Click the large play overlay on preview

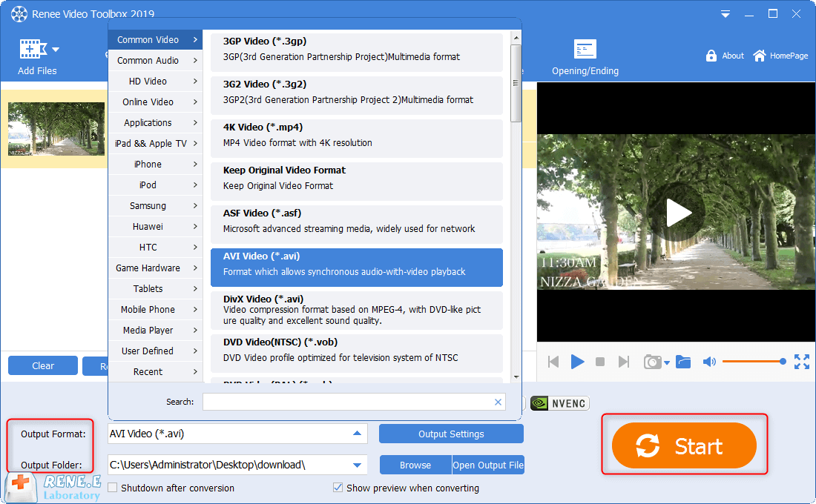click(x=676, y=213)
